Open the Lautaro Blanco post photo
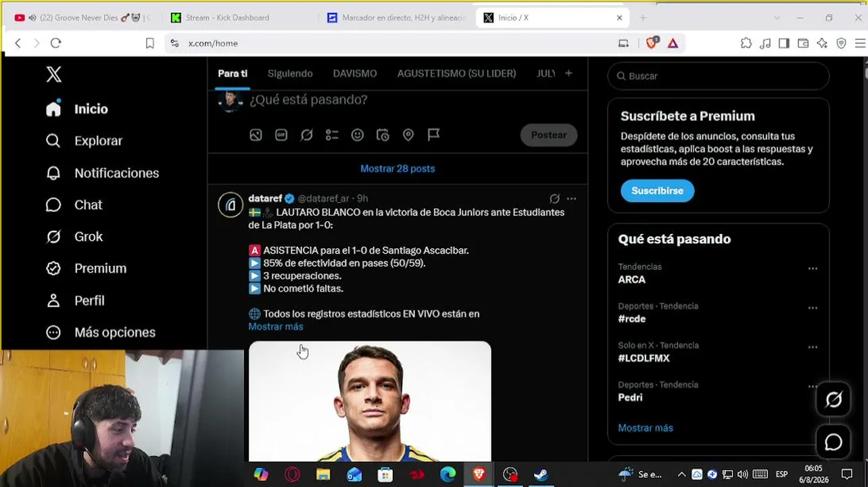This screenshot has height=487, width=868. point(370,401)
